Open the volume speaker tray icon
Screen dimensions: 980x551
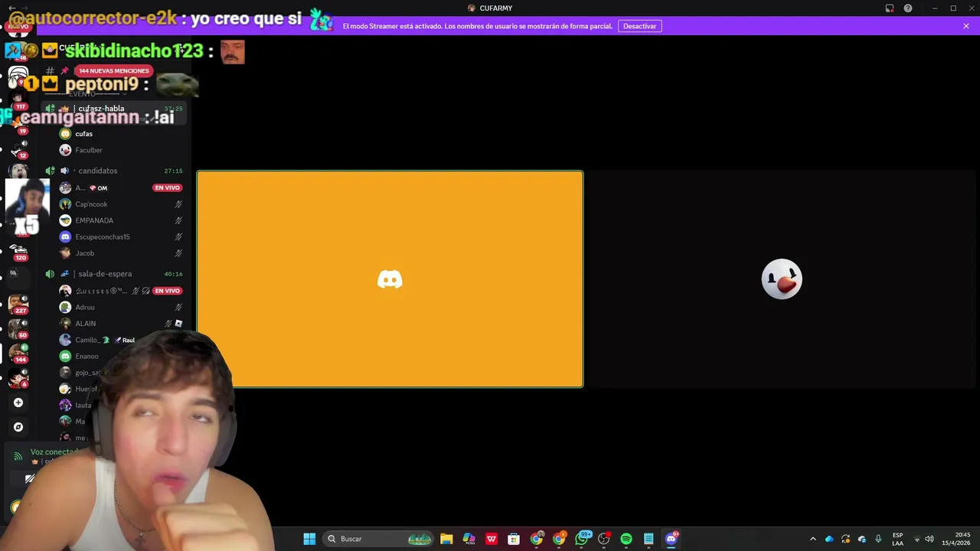tap(929, 539)
